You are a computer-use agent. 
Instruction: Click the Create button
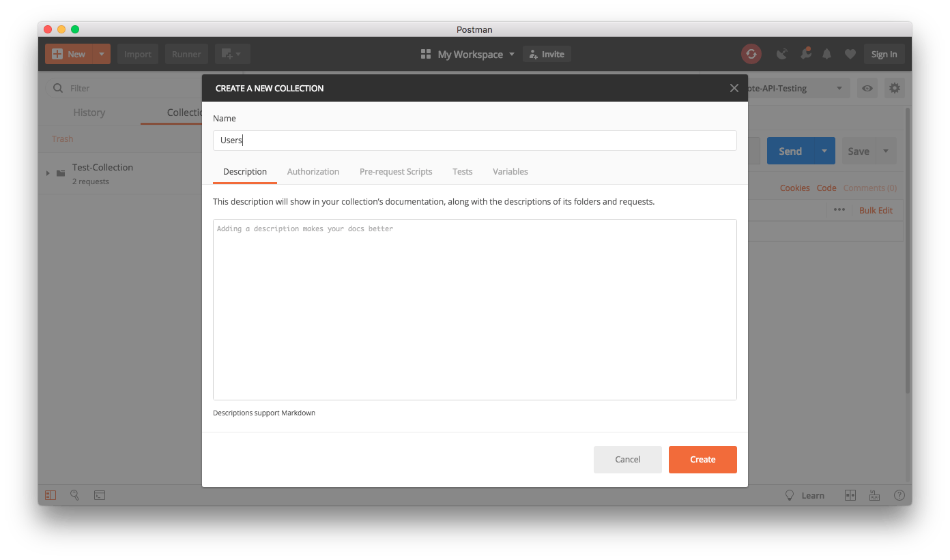[702, 459]
